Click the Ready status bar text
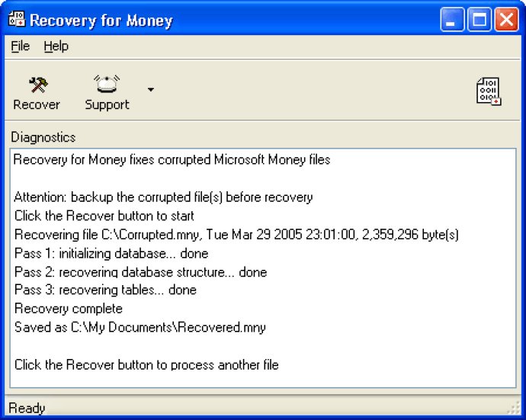526x420 pixels. tap(27, 409)
